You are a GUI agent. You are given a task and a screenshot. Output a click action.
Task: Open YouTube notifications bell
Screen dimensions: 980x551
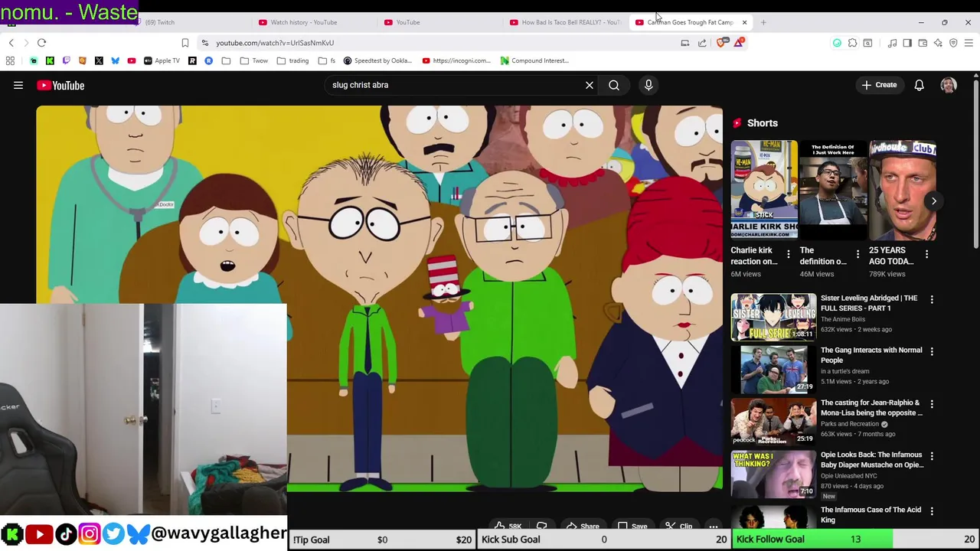pos(919,85)
